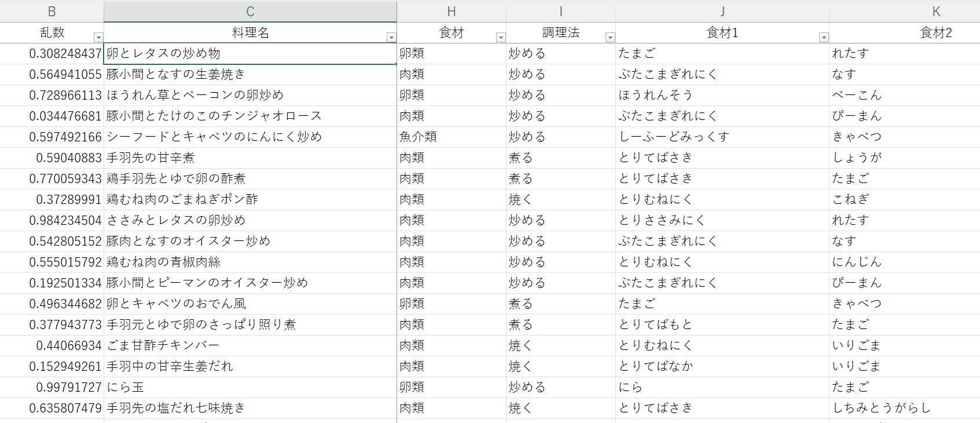Select きゃべつ in 卵とキャベツのおでん風 row
980x423 pixels.
pos(905,304)
